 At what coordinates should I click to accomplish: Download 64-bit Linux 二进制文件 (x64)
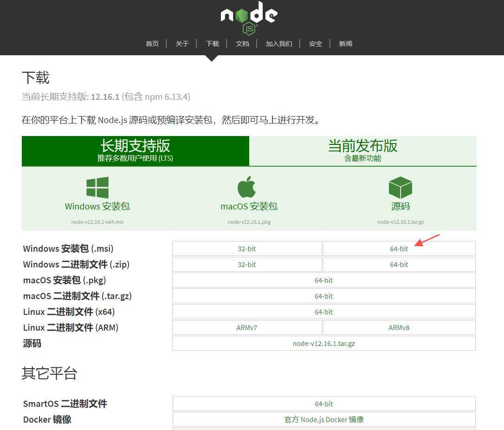point(323,312)
